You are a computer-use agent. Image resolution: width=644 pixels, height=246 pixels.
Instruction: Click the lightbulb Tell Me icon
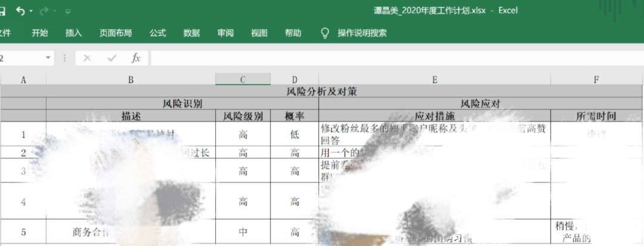(x=325, y=33)
